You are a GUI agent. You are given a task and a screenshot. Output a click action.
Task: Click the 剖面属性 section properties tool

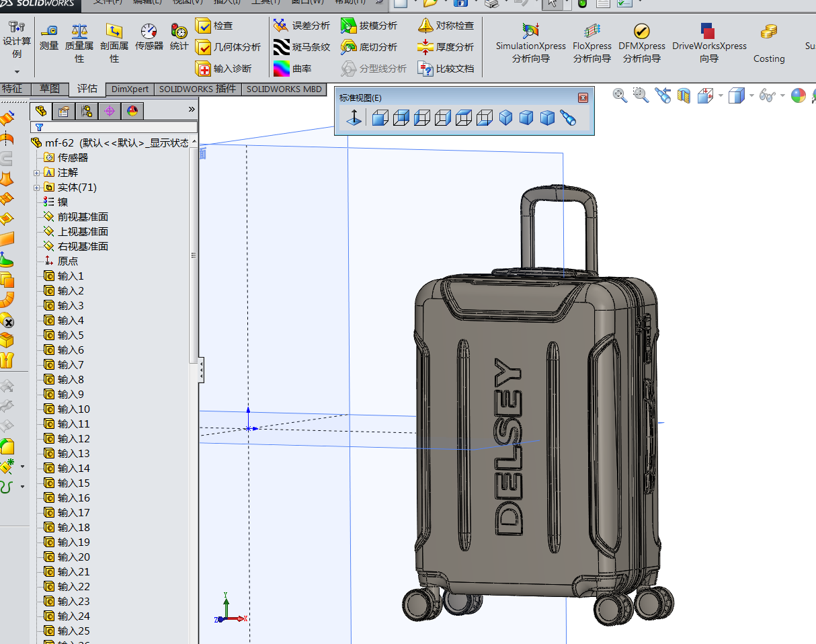[x=114, y=43]
